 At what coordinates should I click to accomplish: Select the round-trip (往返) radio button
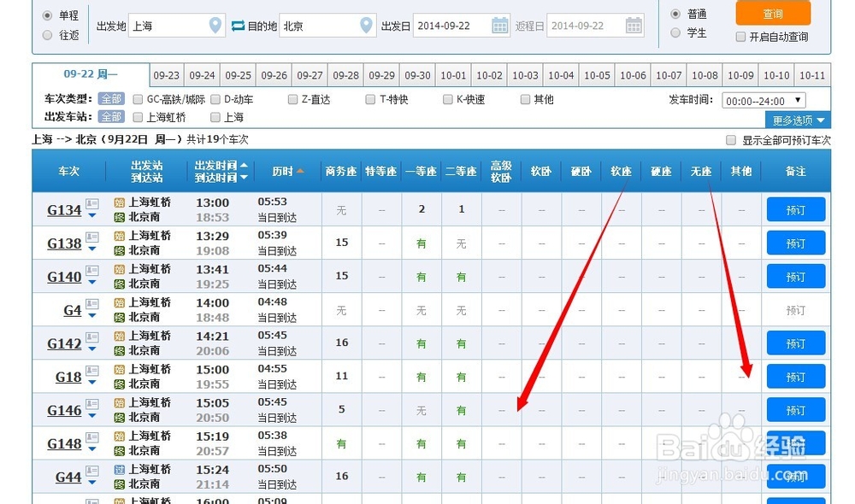pyautogui.click(x=47, y=35)
